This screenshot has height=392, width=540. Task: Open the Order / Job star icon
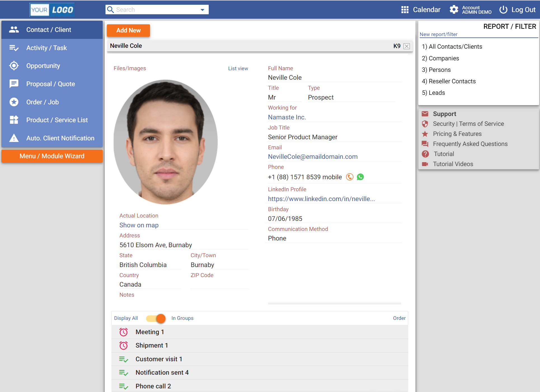click(14, 102)
